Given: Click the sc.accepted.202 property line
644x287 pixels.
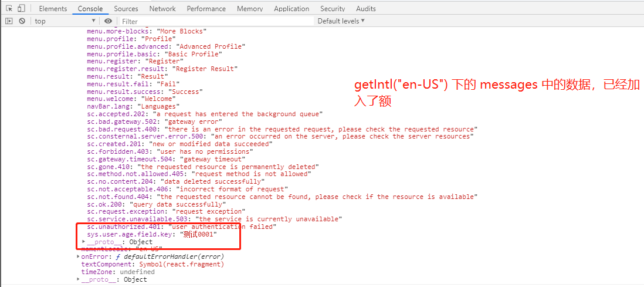Looking at the screenshot, I should pyautogui.click(x=205, y=114).
